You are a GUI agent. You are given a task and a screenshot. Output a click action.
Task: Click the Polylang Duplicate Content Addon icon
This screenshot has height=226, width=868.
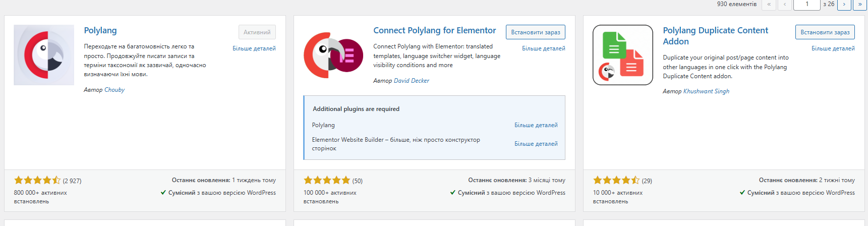pyautogui.click(x=623, y=55)
